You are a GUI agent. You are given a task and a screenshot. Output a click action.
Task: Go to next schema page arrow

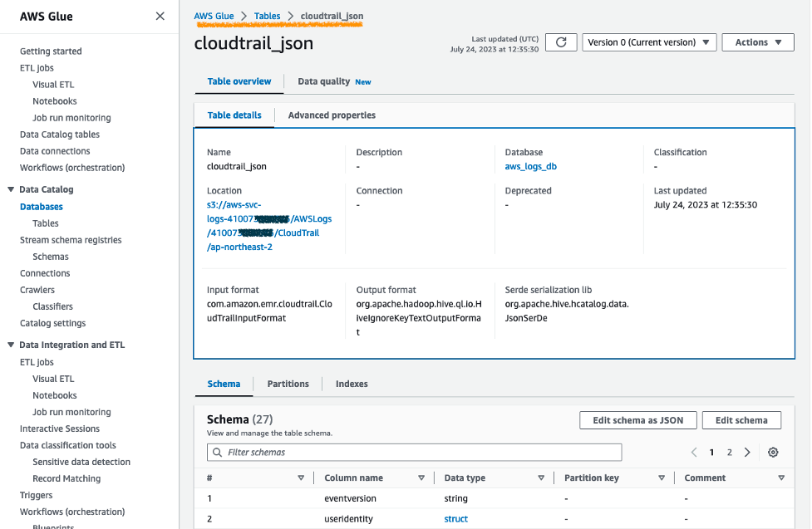747,453
